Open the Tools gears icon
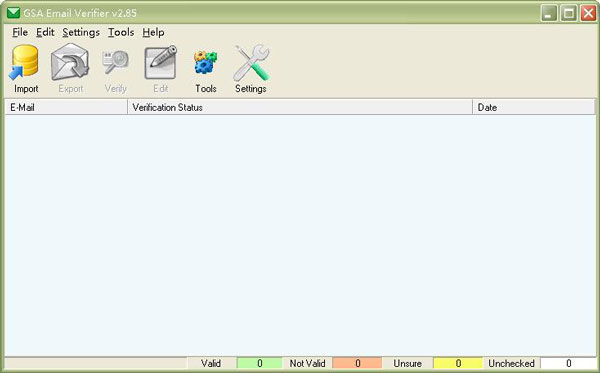 tap(205, 62)
